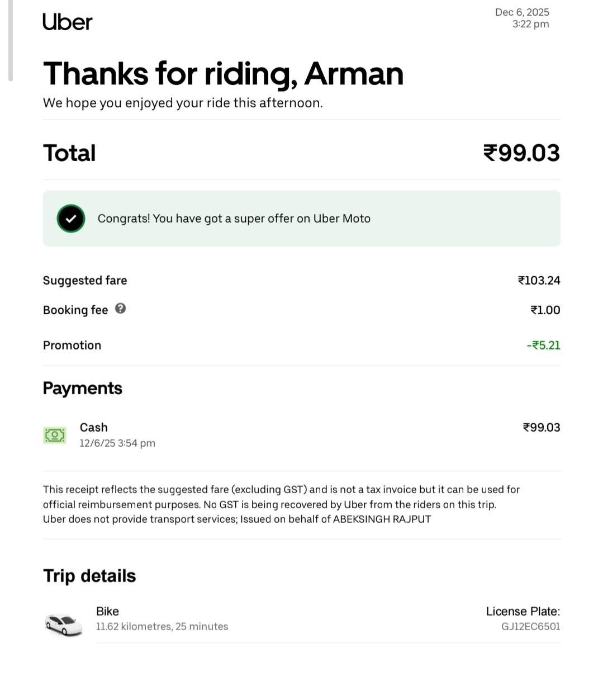The width and height of the screenshot is (603, 700).
Task: Click the receipt date Dec 6, 2025
Action: point(522,12)
